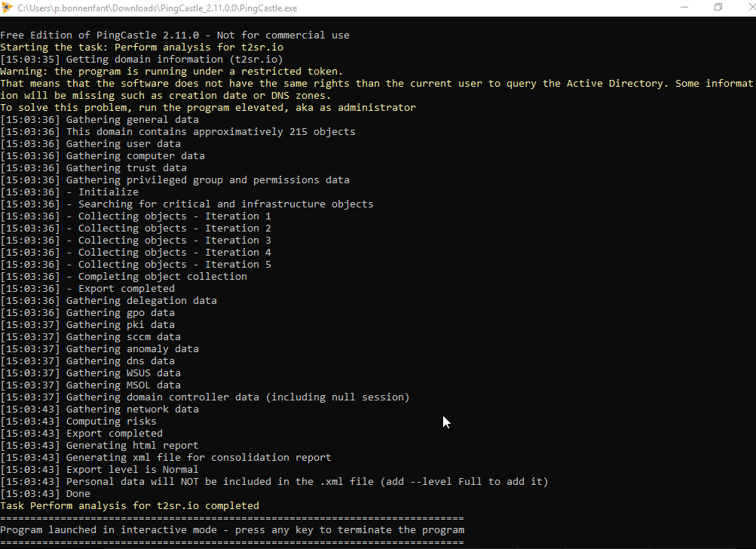The image size is (756, 549).
Task: Click 'Getting domain information (t2sr.io)' line
Action: pyautogui.click(x=142, y=60)
